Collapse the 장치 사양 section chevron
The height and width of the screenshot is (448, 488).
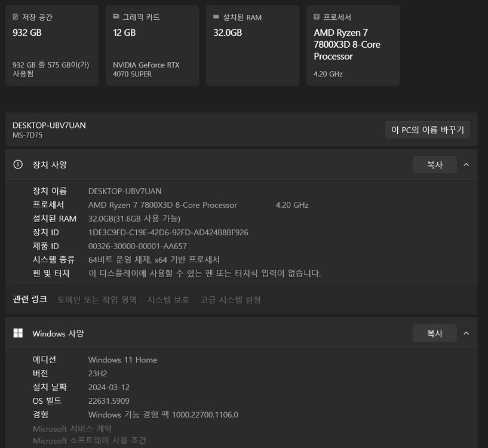click(x=466, y=164)
